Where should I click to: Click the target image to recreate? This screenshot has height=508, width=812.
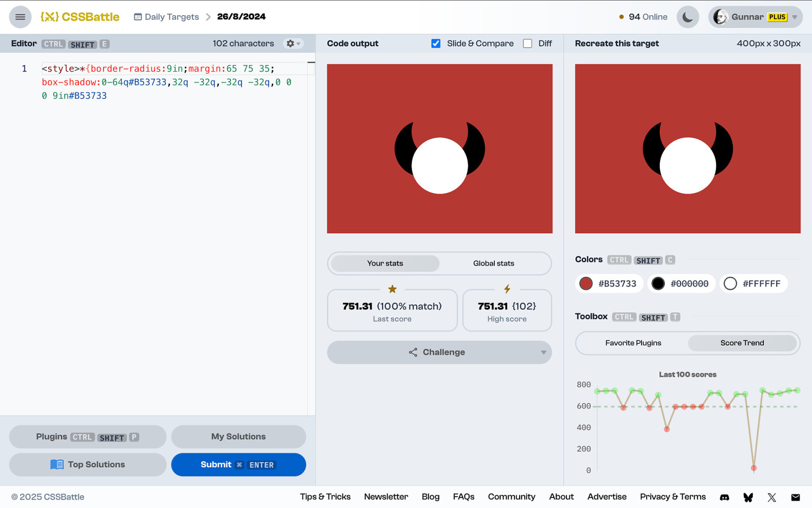pyautogui.click(x=688, y=149)
